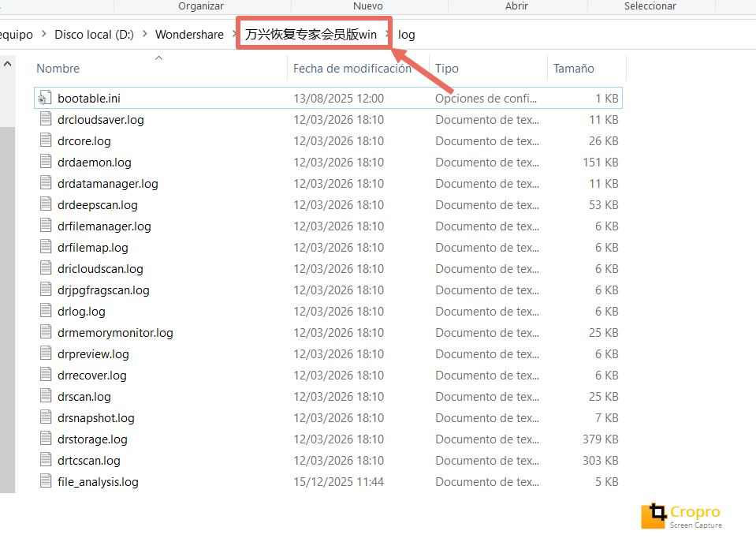
Task: Click the 303 KB size cell
Action: tap(600, 461)
